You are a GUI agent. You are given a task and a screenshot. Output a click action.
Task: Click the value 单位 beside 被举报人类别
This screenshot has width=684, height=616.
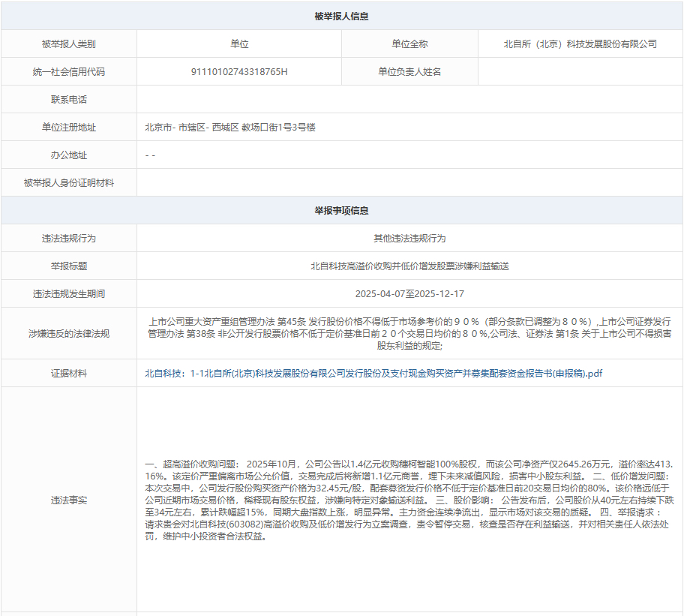click(x=239, y=44)
